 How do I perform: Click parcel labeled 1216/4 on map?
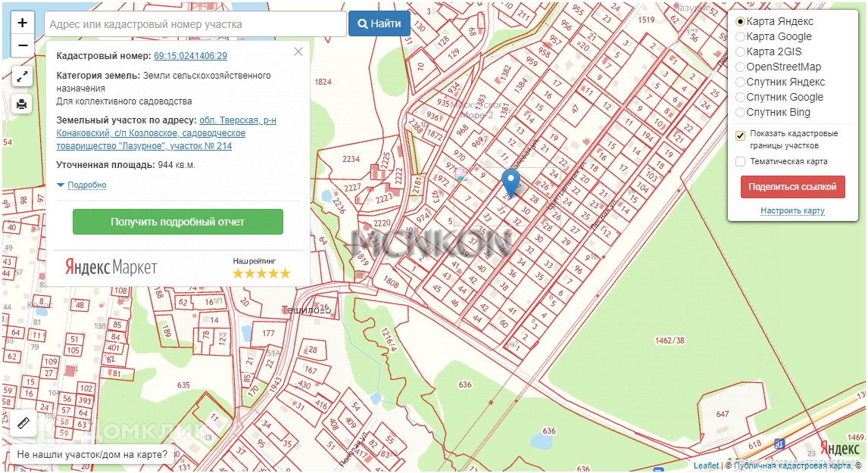pos(389,339)
